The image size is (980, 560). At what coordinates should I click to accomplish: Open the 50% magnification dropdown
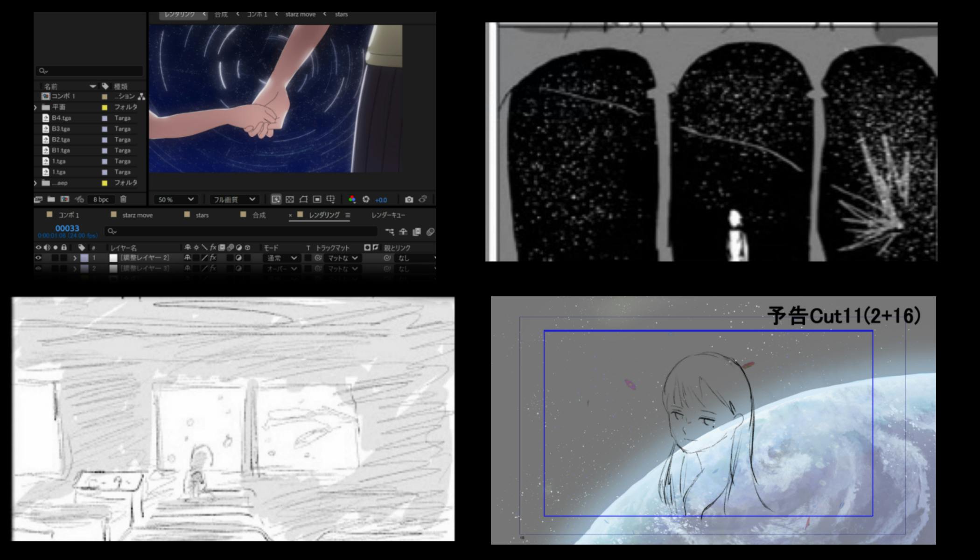point(175,199)
